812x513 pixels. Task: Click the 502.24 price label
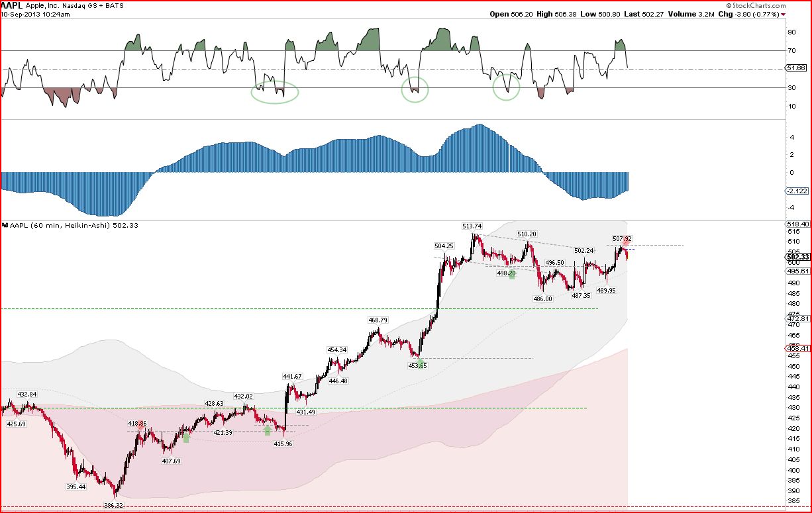584,250
